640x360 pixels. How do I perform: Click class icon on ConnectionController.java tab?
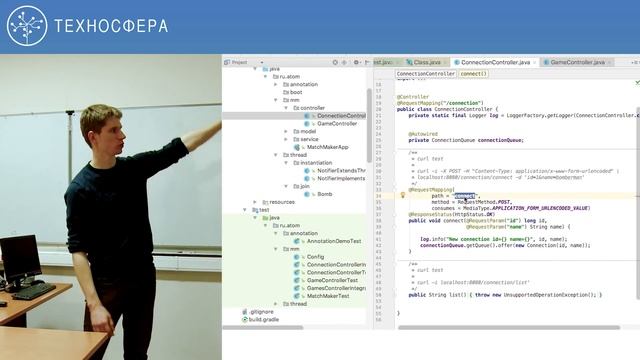tap(457, 62)
